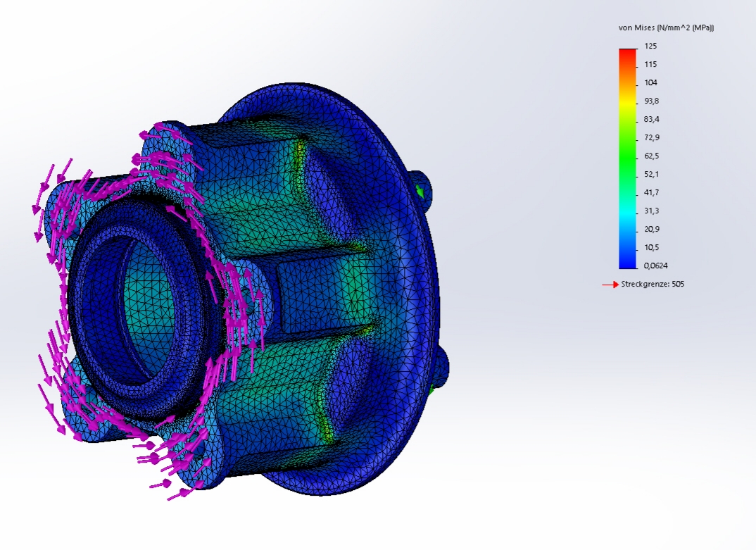Click the 10,5 legend tick label
This screenshot has width=756, height=550.
coord(651,248)
